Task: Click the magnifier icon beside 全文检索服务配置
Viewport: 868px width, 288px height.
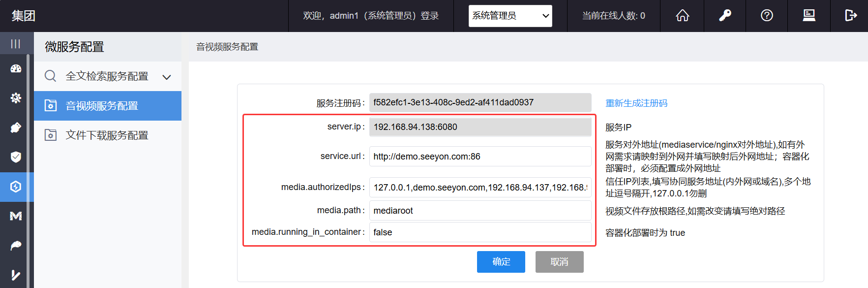Action: coord(50,76)
